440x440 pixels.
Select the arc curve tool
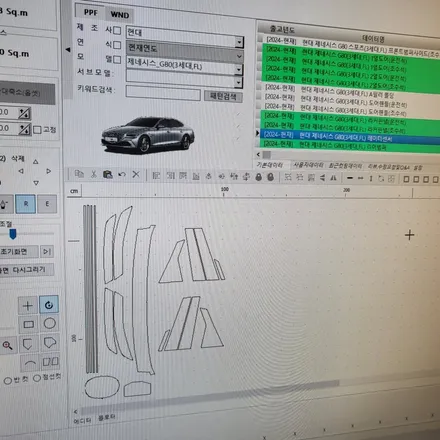click(x=30, y=363)
